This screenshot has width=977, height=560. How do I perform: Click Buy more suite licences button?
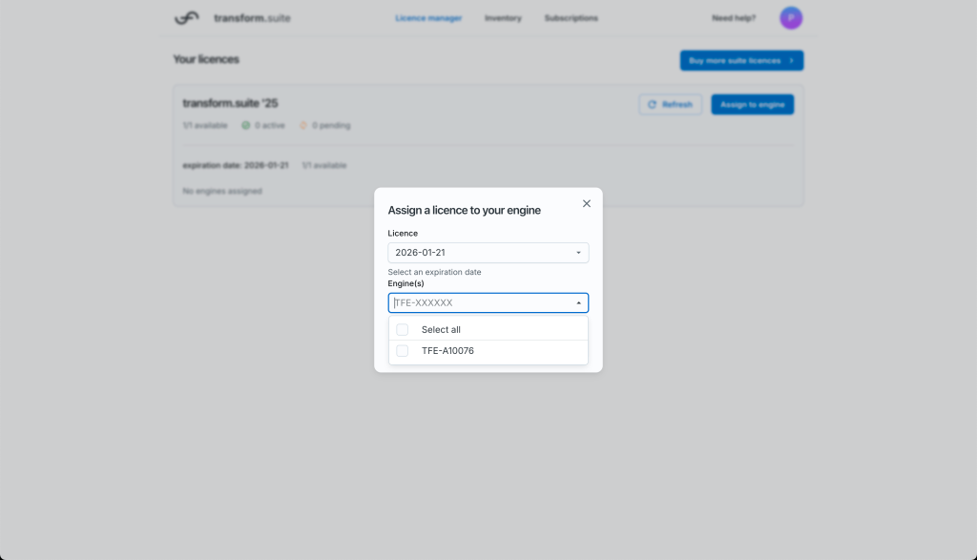(x=741, y=60)
